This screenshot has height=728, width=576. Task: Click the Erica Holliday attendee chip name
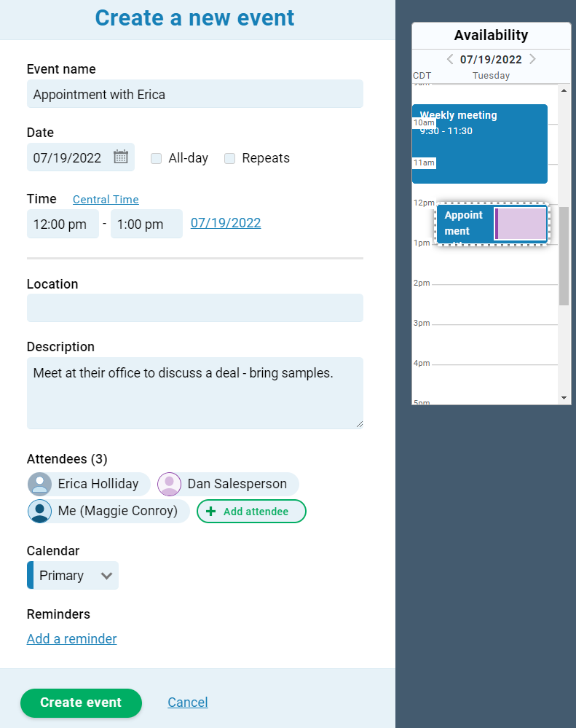pyautogui.click(x=98, y=484)
